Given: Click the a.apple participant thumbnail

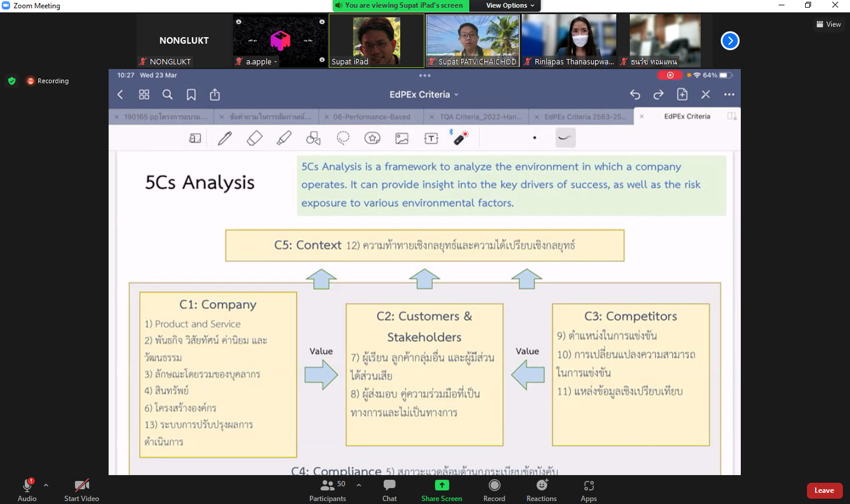Looking at the screenshot, I should pyautogui.click(x=280, y=41).
